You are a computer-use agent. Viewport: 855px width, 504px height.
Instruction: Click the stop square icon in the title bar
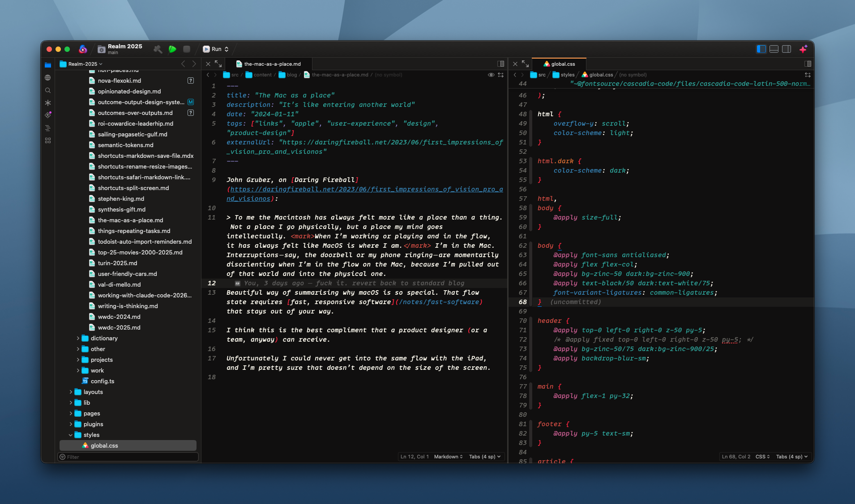coord(187,49)
